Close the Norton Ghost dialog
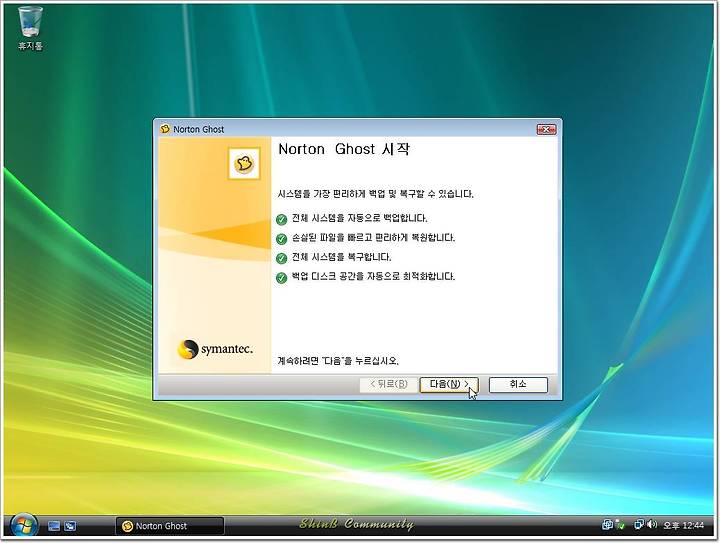 546,129
